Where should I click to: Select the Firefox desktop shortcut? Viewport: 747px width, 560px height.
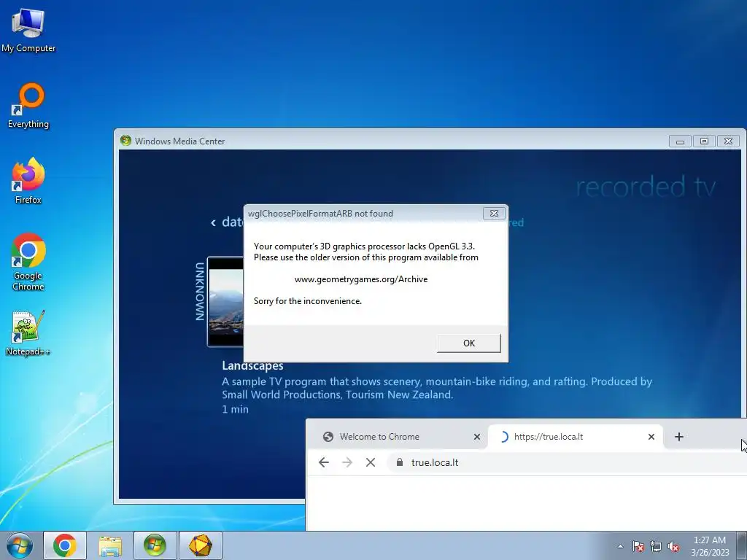click(28, 181)
